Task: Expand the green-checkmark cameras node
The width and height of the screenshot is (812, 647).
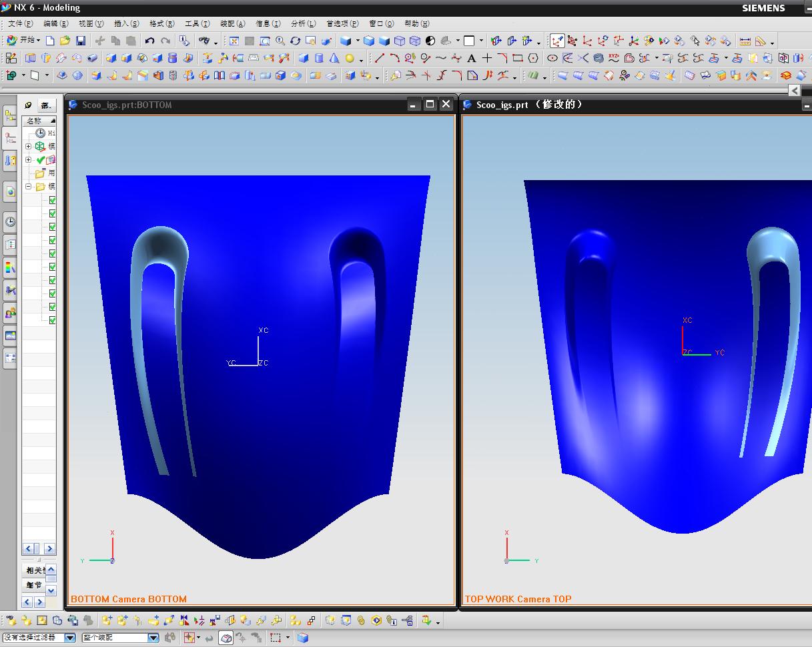Action: (x=29, y=160)
